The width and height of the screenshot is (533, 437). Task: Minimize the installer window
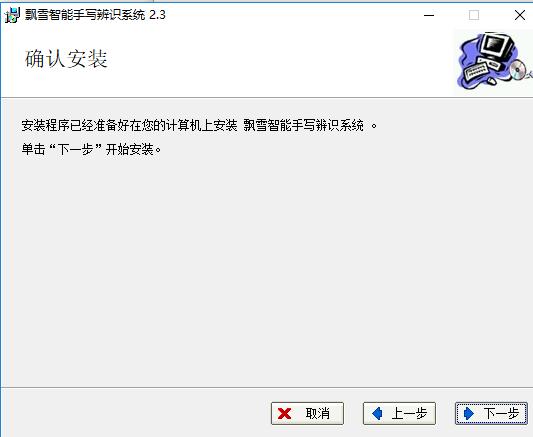tap(429, 15)
